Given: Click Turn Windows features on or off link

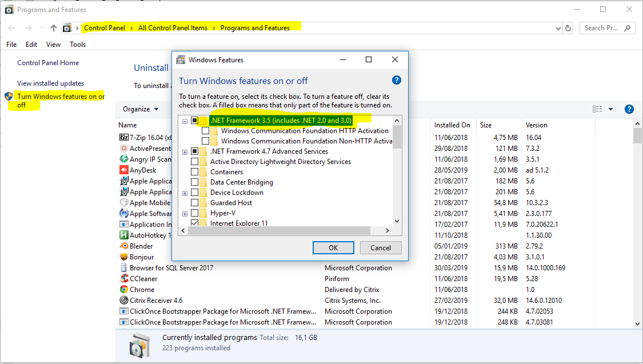Looking at the screenshot, I should pos(61,101).
